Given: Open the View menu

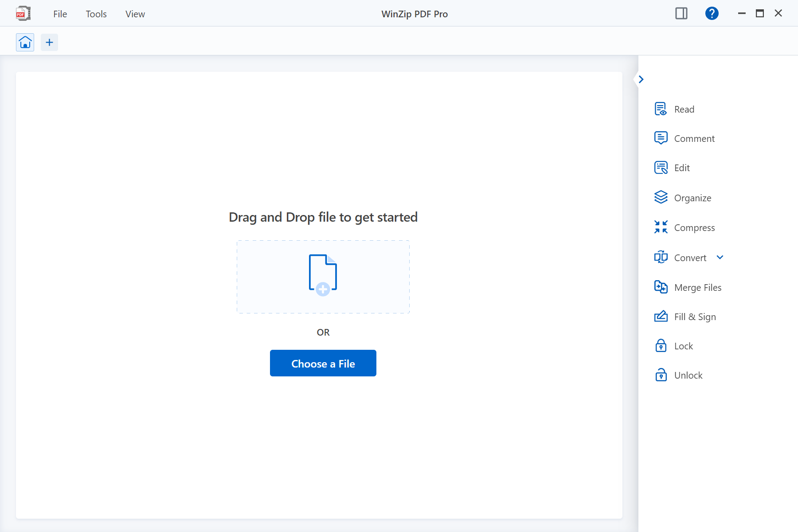Looking at the screenshot, I should coord(135,14).
